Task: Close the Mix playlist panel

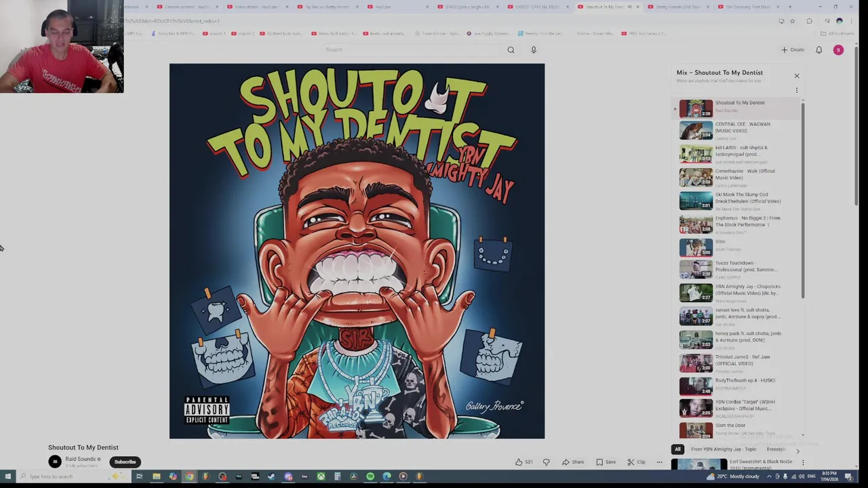Action: point(797,76)
